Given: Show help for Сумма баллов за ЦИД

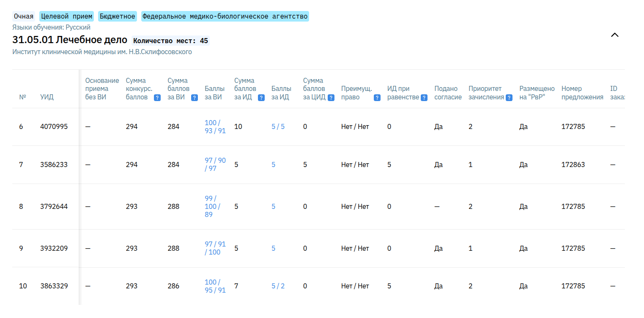Looking at the screenshot, I should coord(331,98).
